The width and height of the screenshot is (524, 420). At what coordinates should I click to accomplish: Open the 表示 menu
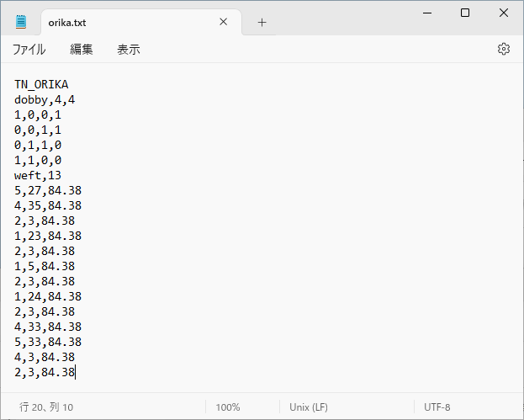tap(129, 50)
